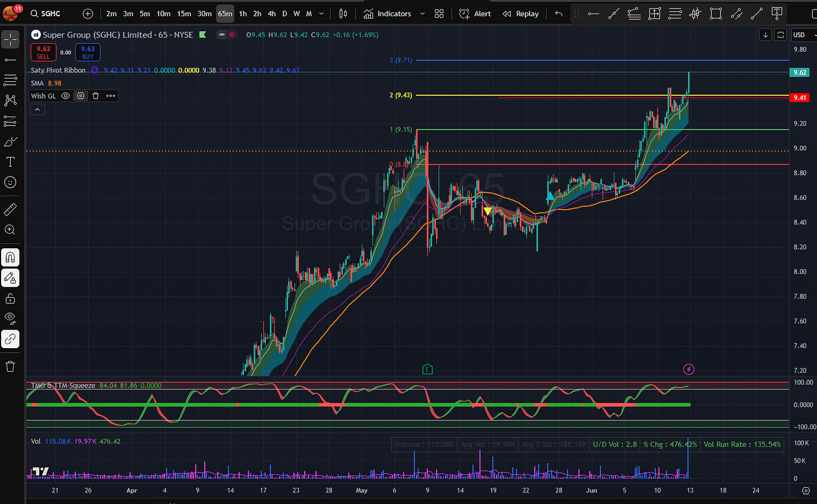Open symbol search for SGHC

[46, 13]
